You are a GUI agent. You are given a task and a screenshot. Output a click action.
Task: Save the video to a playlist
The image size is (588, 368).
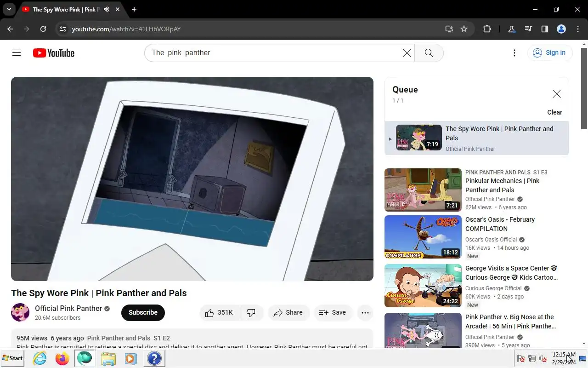[x=333, y=313]
